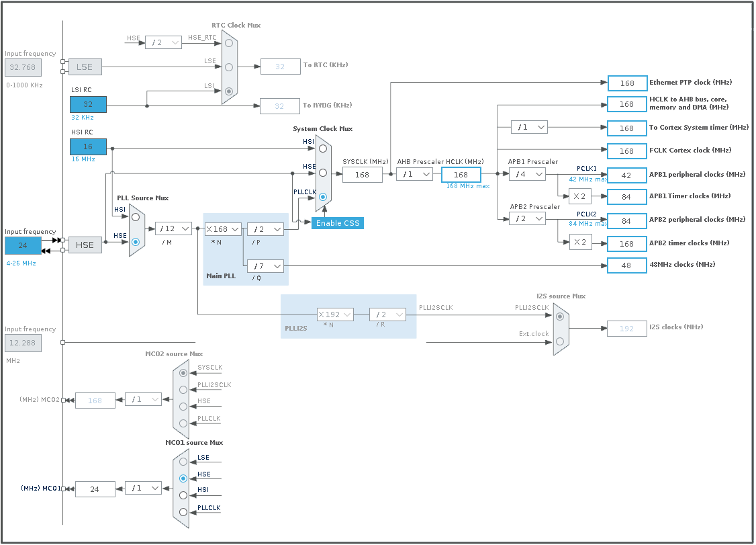Click the LSE oscillator block
Screen dimensions: 756x545
click(85, 67)
